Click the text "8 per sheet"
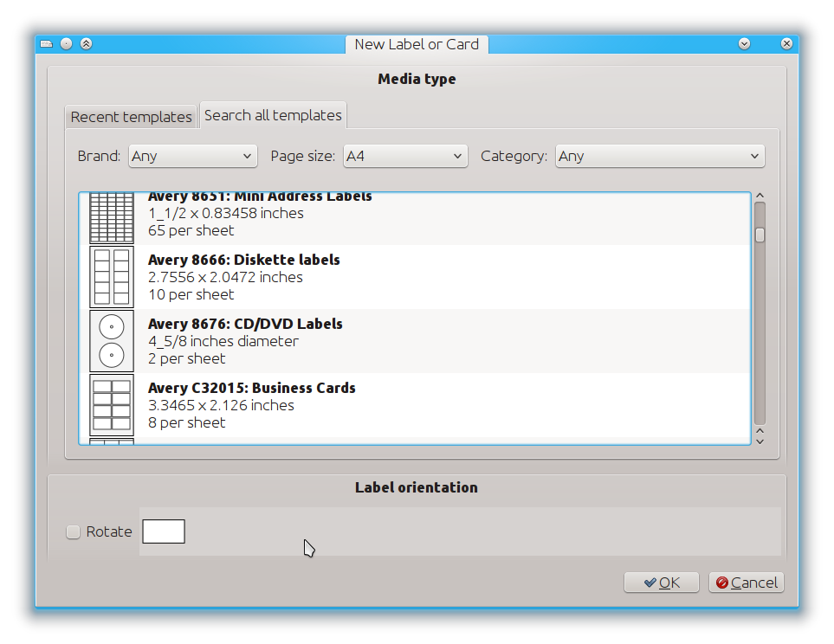 (x=187, y=422)
